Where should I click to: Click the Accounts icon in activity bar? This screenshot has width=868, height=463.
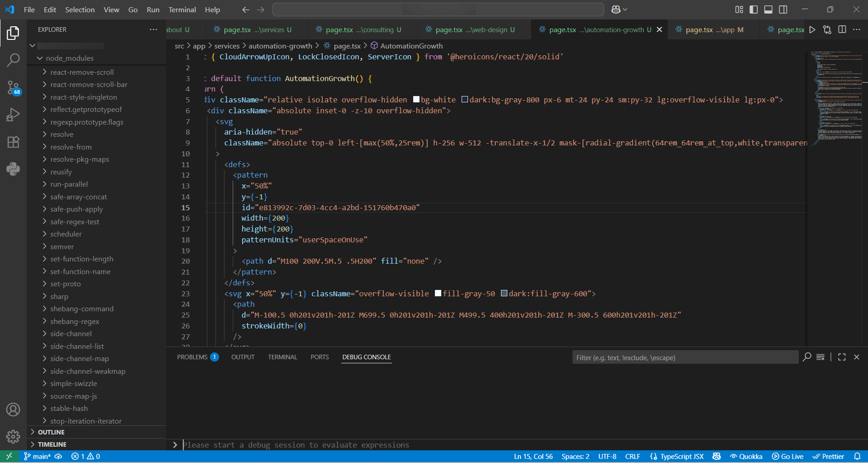coord(13,410)
